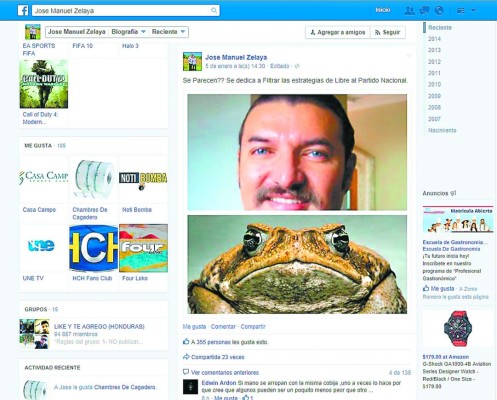Open the man's face photo in post
Image resolution: width=497 pixels, height=400 pixels.
click(297, 152)
